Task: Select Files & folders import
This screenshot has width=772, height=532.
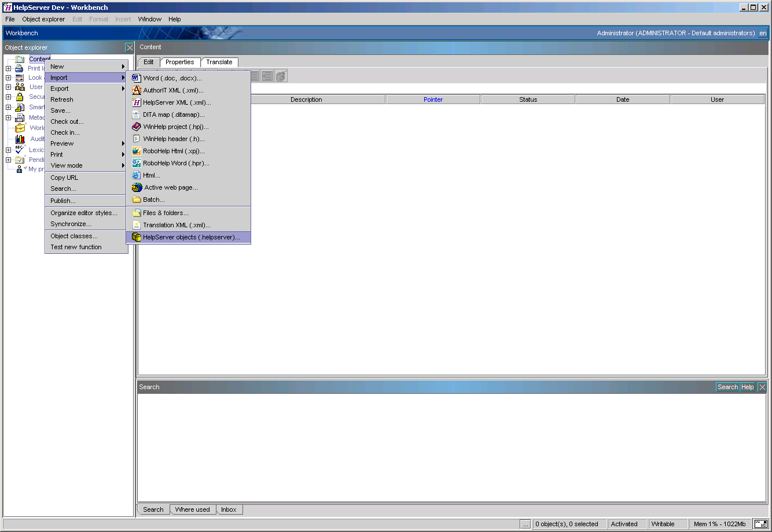Action: [188, 213]
